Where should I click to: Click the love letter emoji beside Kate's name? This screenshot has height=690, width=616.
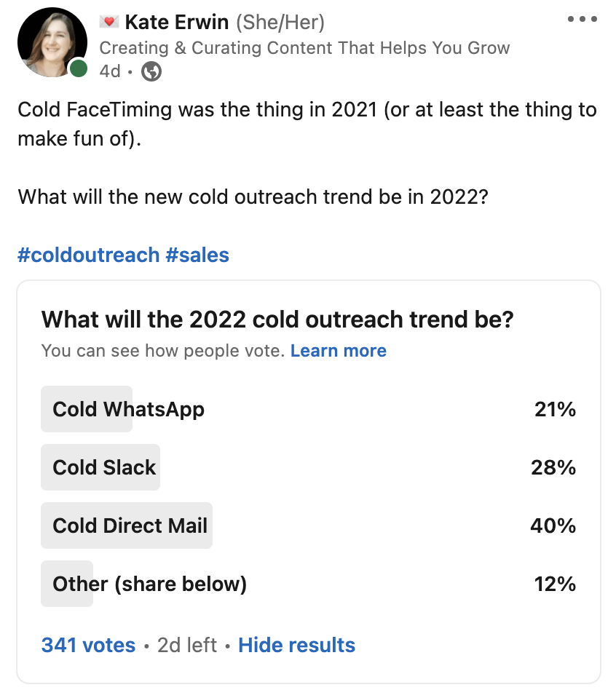pos(109,23)
